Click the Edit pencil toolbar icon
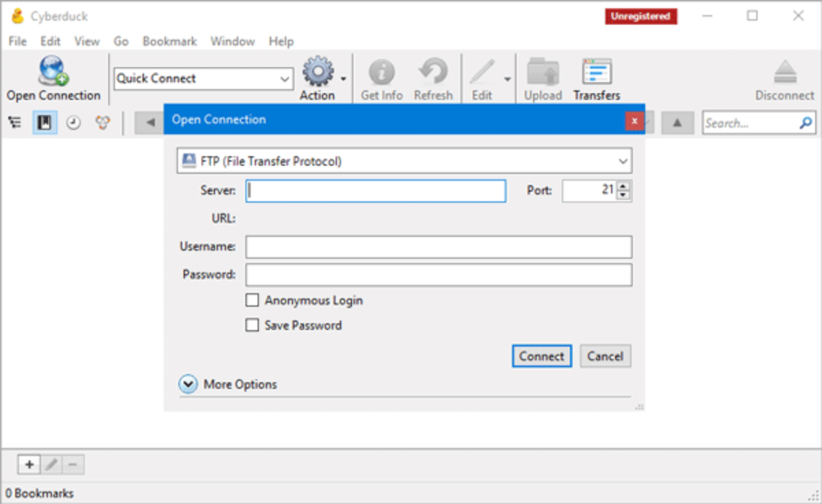This screenshot has width=822, height=504. [482, 72]
